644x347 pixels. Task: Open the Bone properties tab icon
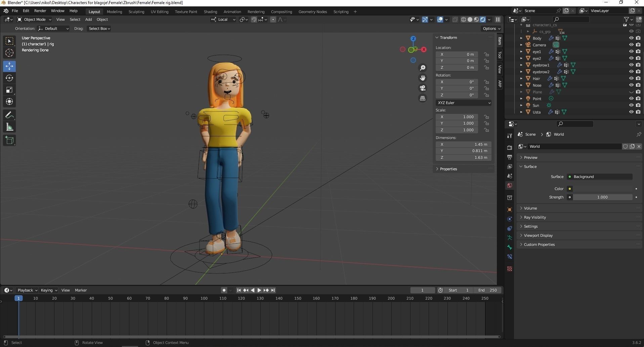tap(510, 247)
